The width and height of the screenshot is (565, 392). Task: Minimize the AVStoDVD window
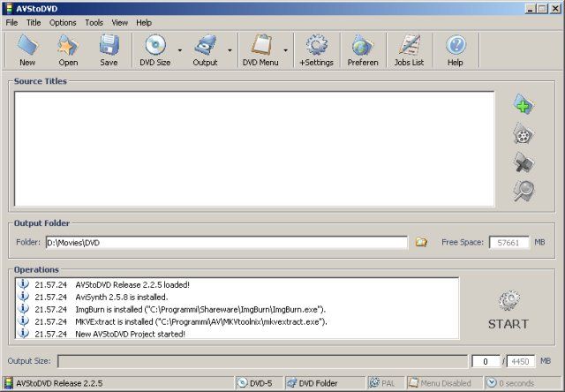530,9
